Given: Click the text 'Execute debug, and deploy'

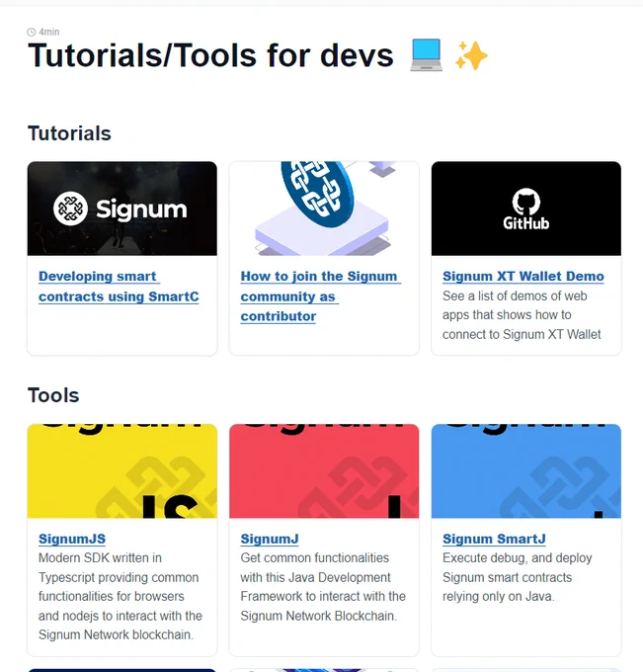Looking at the screenshot, I should click(x=517, y=558).
